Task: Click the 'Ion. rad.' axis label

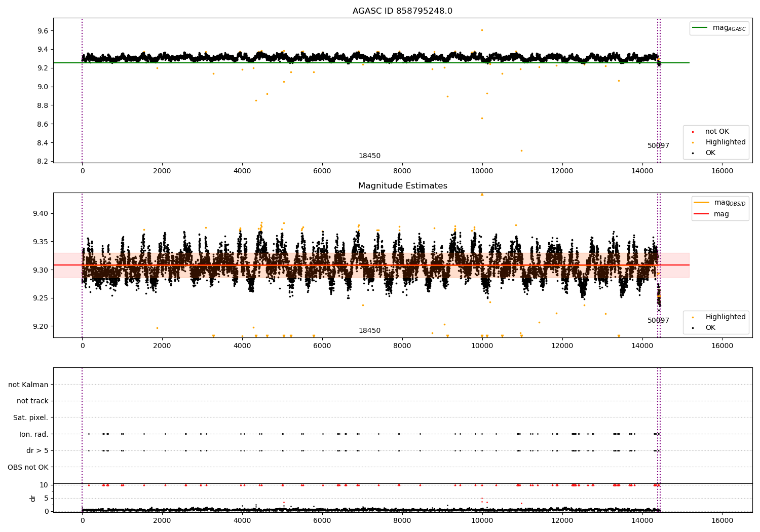Action: (x=34, y=434)
